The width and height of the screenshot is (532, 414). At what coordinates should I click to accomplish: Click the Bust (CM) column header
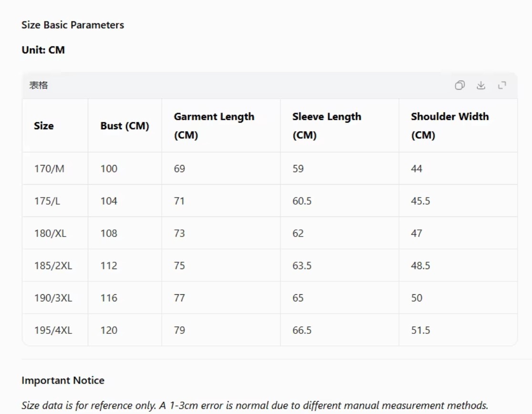[x=125, y=126]
